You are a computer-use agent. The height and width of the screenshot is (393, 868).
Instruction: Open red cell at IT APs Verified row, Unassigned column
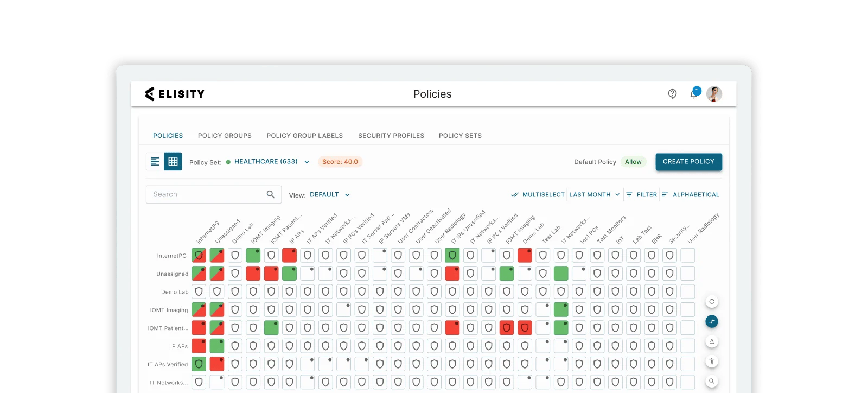click(x=217, y=364)
